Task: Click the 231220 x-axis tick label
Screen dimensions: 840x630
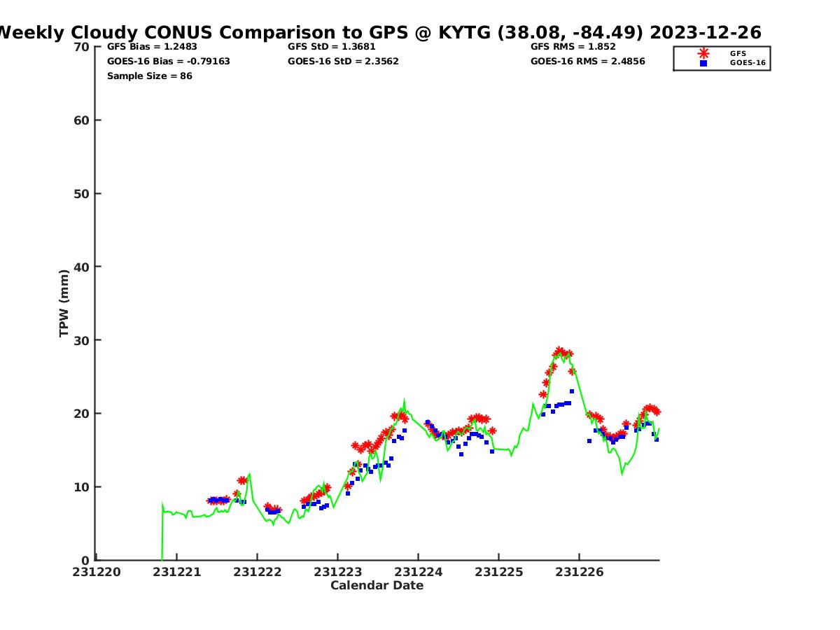Action: click(x=97, y=573)
